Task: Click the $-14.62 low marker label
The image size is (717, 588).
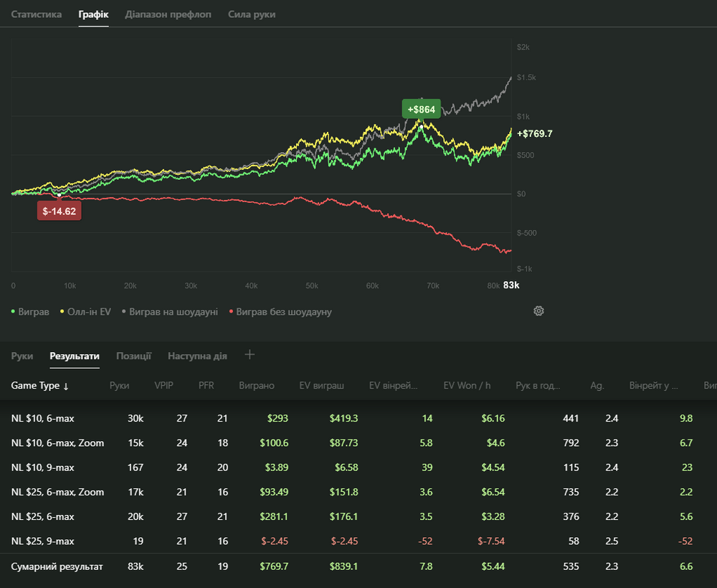Action: (x=59, y=212)
